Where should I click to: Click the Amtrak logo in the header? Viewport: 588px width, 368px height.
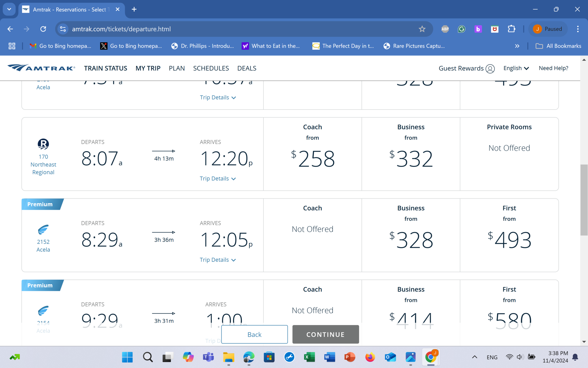41,68
